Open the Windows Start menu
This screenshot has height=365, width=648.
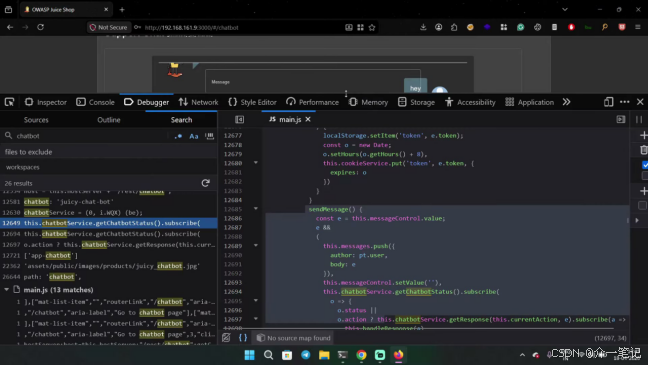pos(250,355)
